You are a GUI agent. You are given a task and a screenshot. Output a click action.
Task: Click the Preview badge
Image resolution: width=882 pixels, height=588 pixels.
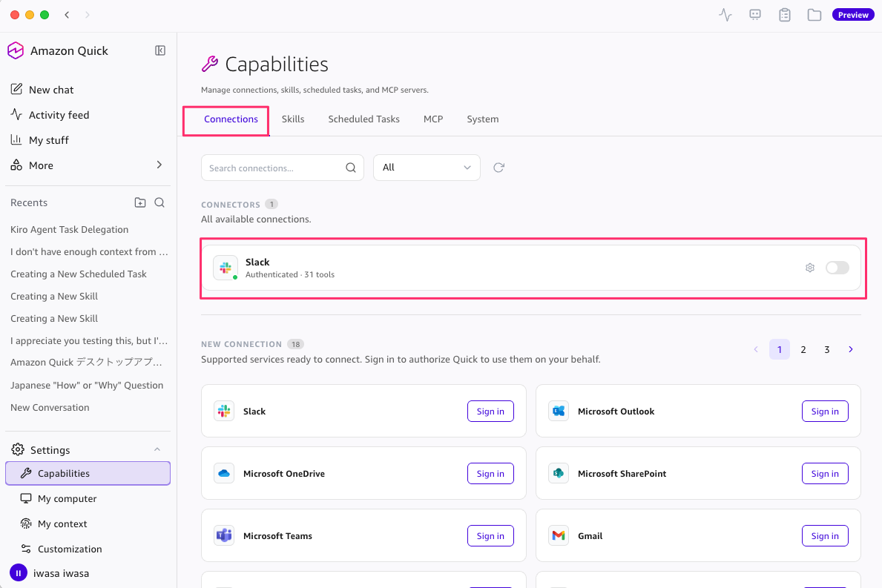click(853, 15)
